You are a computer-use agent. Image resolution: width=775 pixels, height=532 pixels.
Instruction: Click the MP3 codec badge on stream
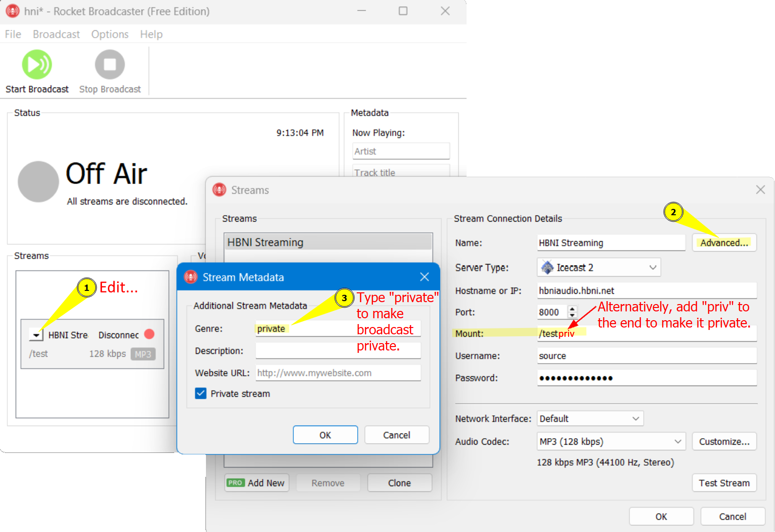click(143, 354)
